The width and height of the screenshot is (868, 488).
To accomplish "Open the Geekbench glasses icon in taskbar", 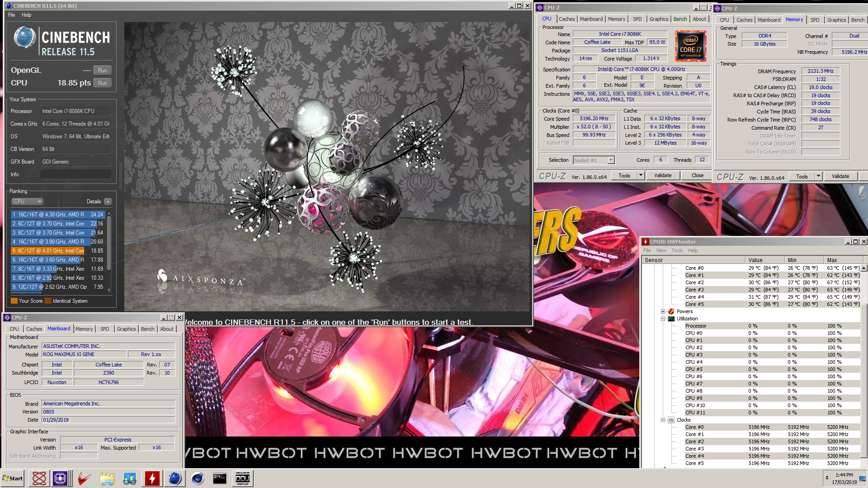I will pos(130,478).
